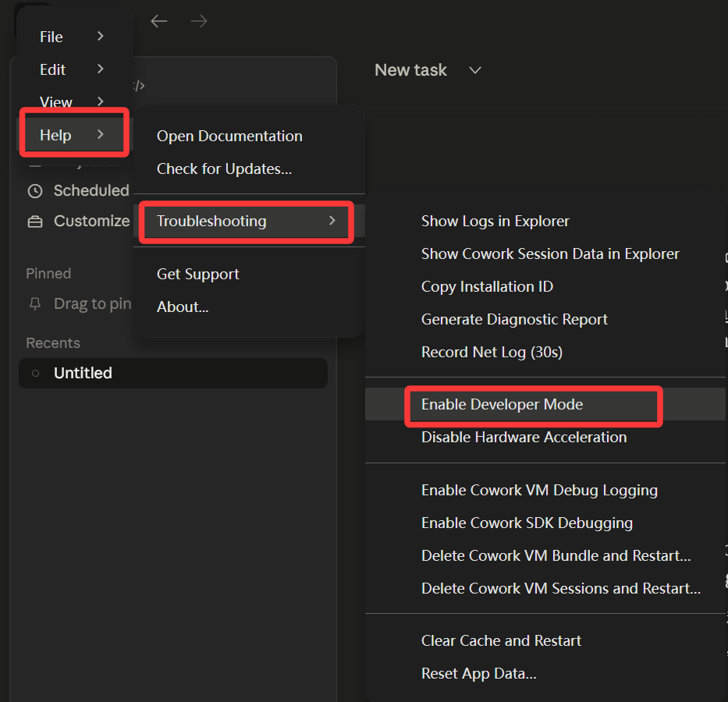This screenshot has height=702, width=728.
Task: Enable Cowork VM Debug Logging
Action: (539, 491)
